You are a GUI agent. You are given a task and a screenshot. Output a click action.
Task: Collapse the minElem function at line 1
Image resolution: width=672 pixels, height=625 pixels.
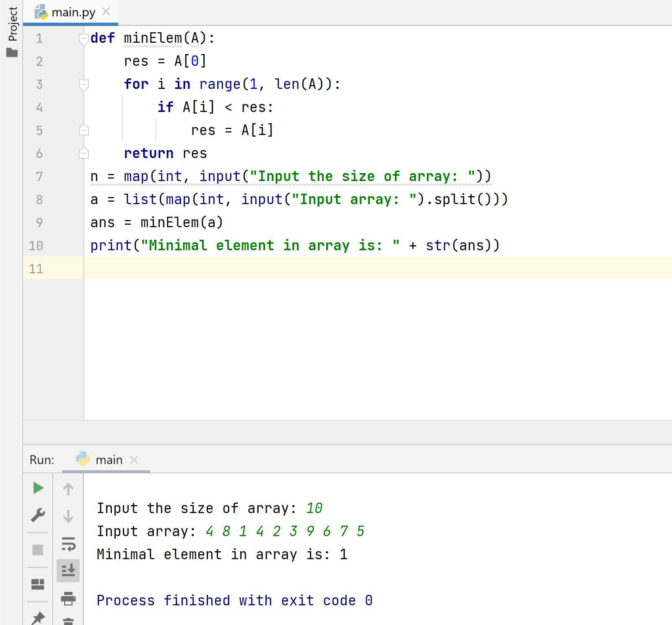point(83,39)
